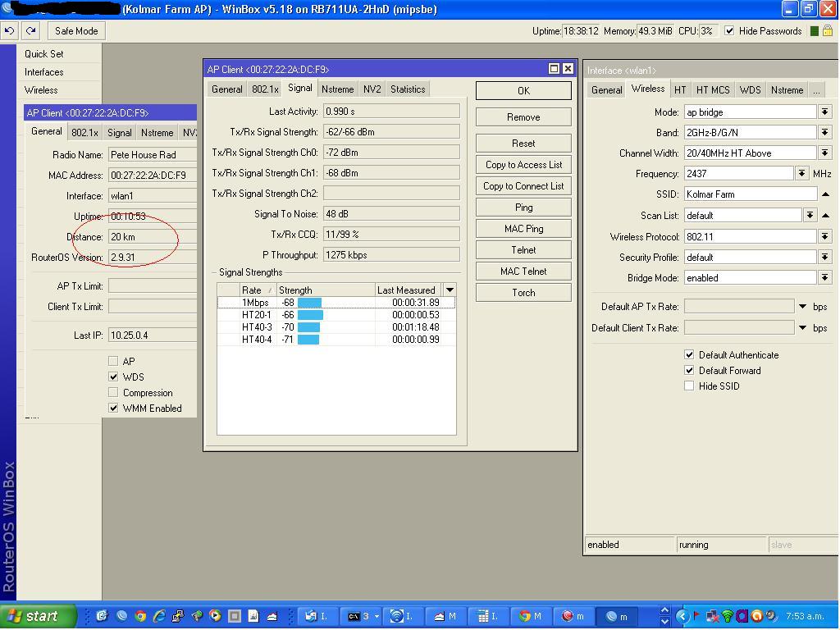Toggle Hide SSID checkbox
Image resolution: width=840 pixels, height=630 pixels.
point(689,386)
